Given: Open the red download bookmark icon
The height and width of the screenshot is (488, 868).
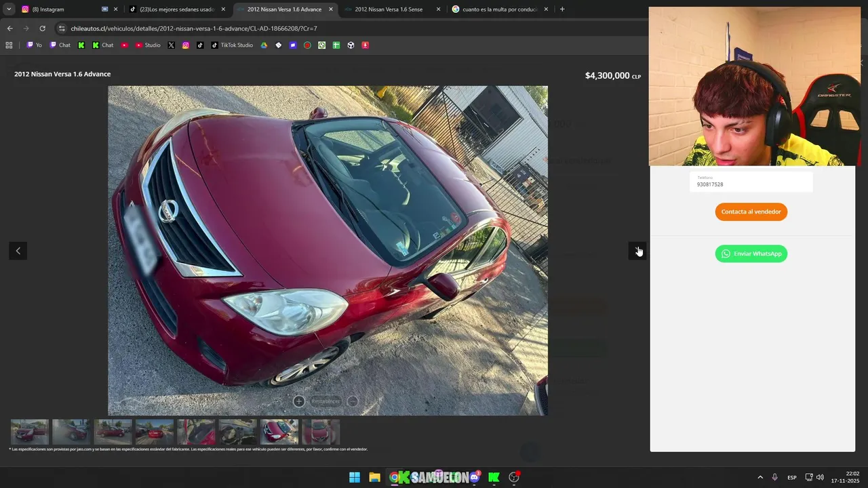Looking at the screenshot, I should pos(365,45).
